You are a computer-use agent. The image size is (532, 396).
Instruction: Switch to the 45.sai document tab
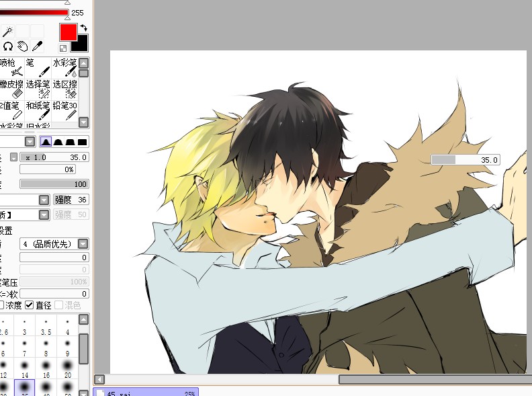[x=146, y=392]
